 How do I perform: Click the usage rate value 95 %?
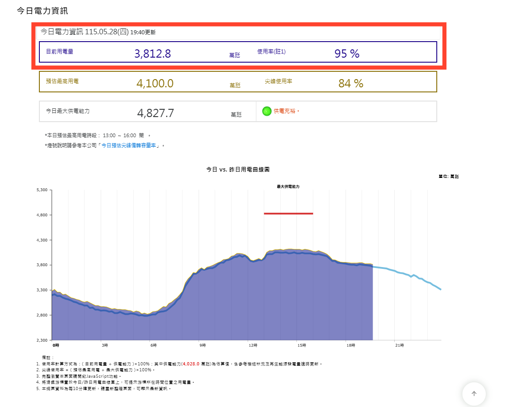[x=347, y=54]
